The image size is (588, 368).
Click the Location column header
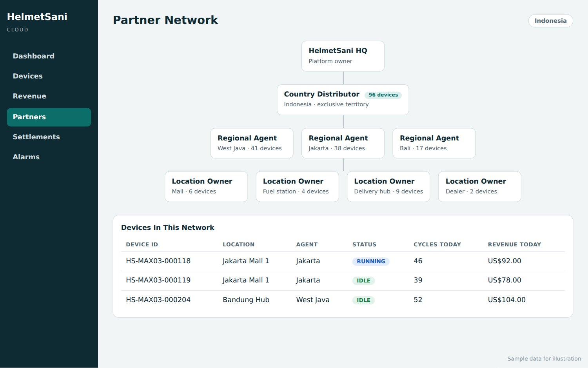coord(238,244)
